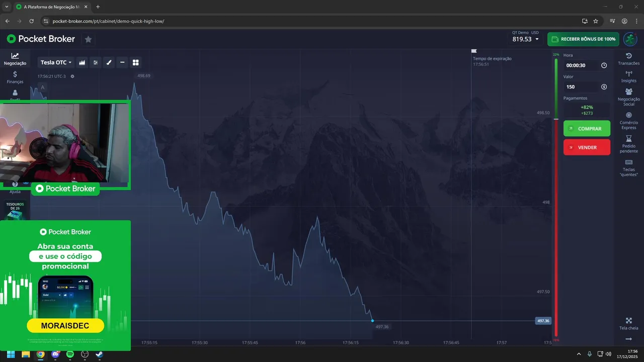Click the favorites star next to Pocket Broker logo
Screen dimensions: 644x362
point(88,39)
